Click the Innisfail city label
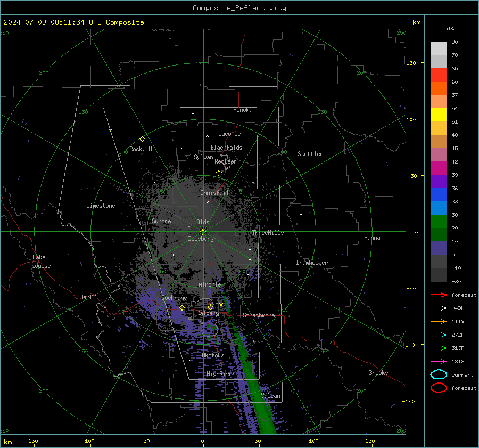Screen dimensions: 479x448 pyautogui.click(x=214, y=193)
